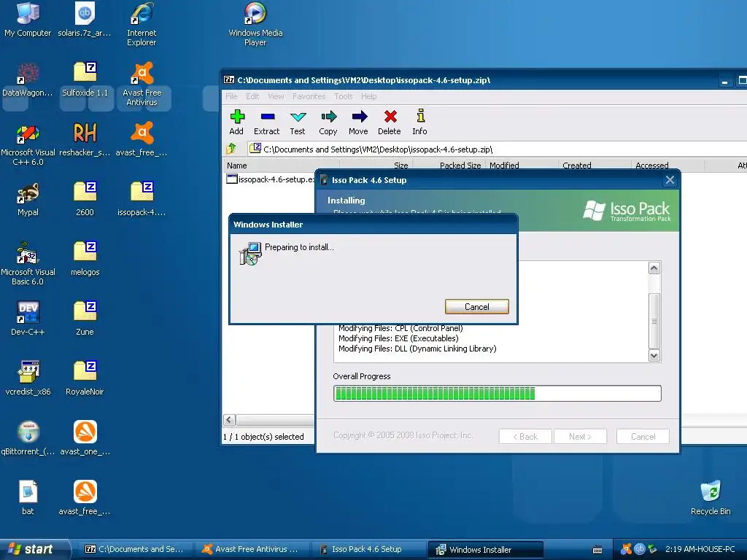Select Microsoft Visual C++ 6.0 shortcut

[x=28, y=144]
